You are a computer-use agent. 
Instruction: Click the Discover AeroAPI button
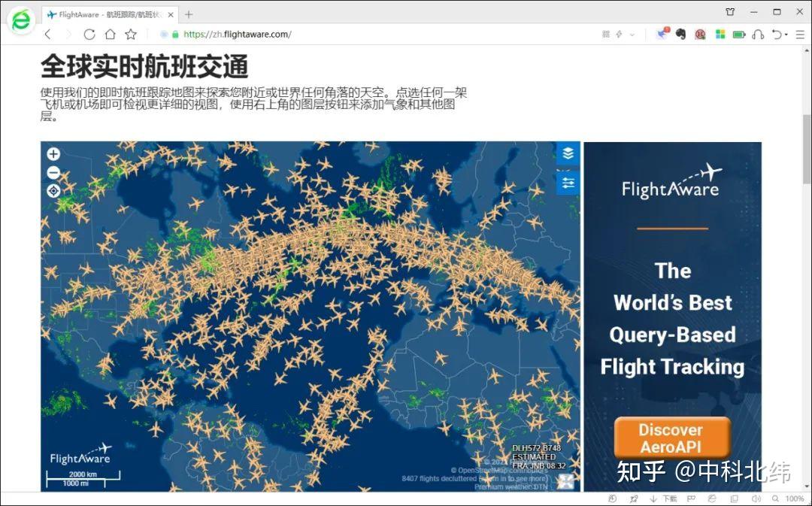(x=671, y=438)
